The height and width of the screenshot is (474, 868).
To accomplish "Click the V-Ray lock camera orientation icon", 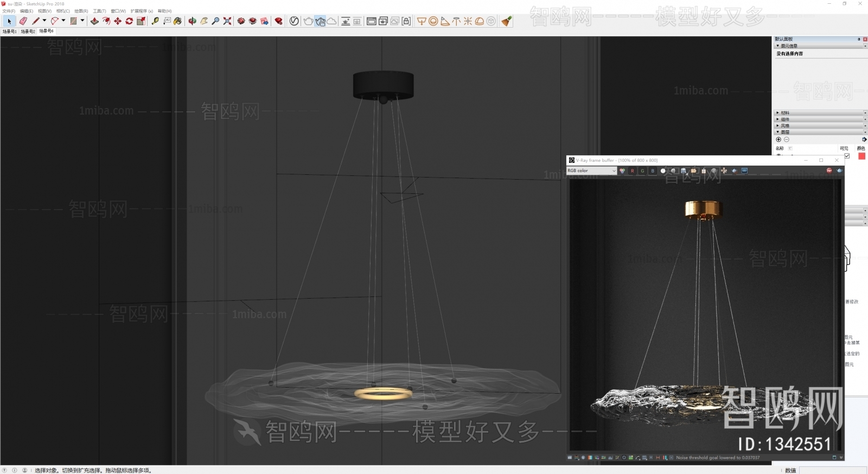I will (x=406, y=21).
